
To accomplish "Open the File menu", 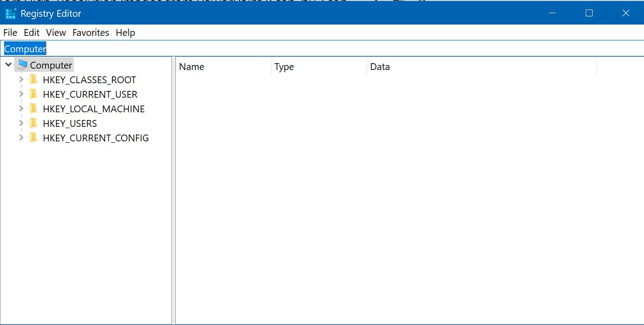I will point(10,32).
